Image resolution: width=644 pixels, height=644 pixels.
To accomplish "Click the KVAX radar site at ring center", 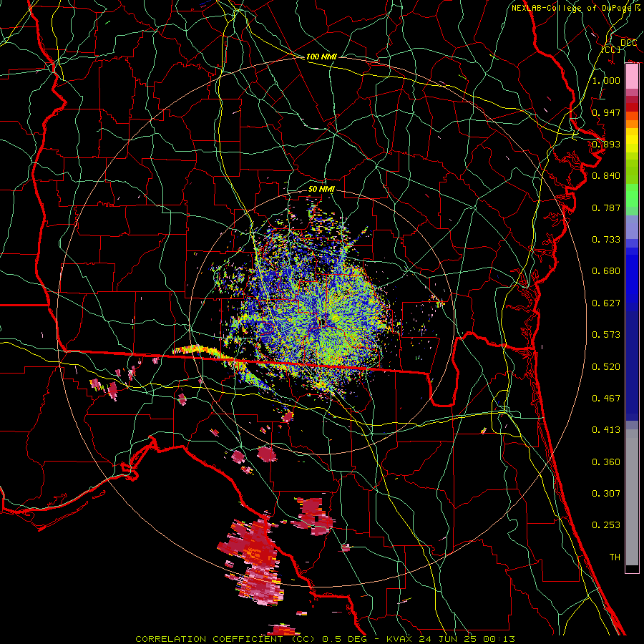I will pyautogui.click(x=322, y=323).
